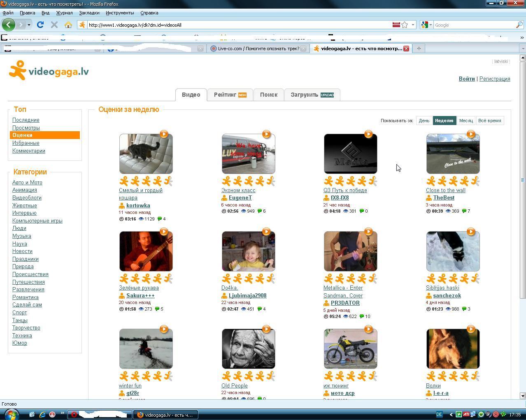Switch the time filter to Месяц
Image resolution: width=526 pixels, height=420 pixels.
466,121
